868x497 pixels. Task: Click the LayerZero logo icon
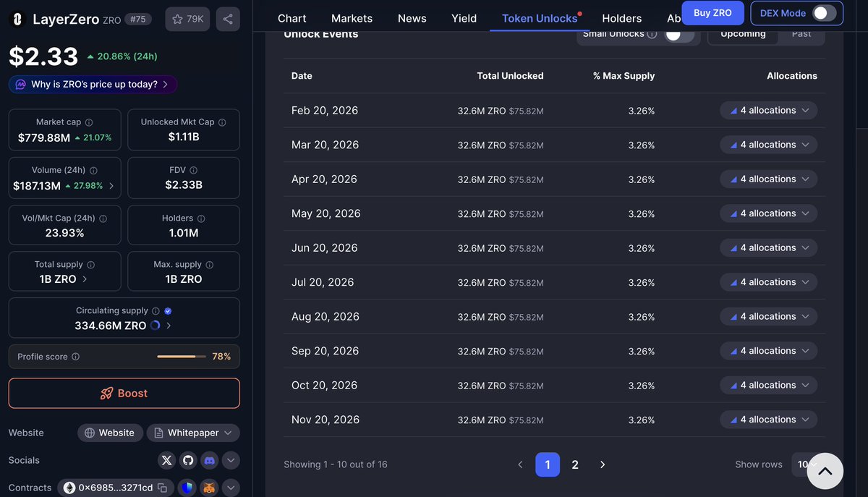[17, 20]
